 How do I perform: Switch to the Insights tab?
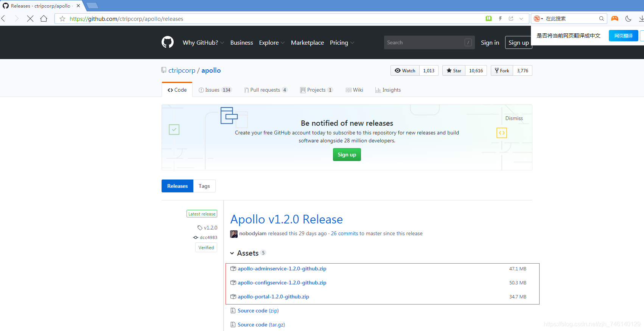tap(388, 90)
